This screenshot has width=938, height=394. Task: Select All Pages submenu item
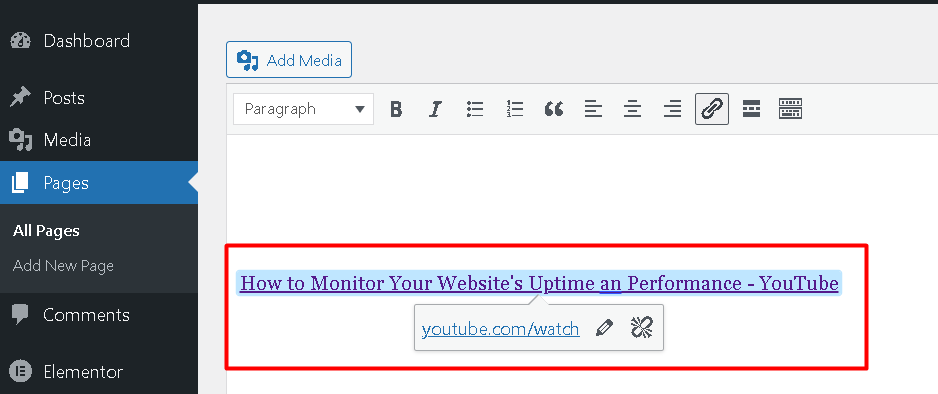pyautogui.click(x=46, y=231)
